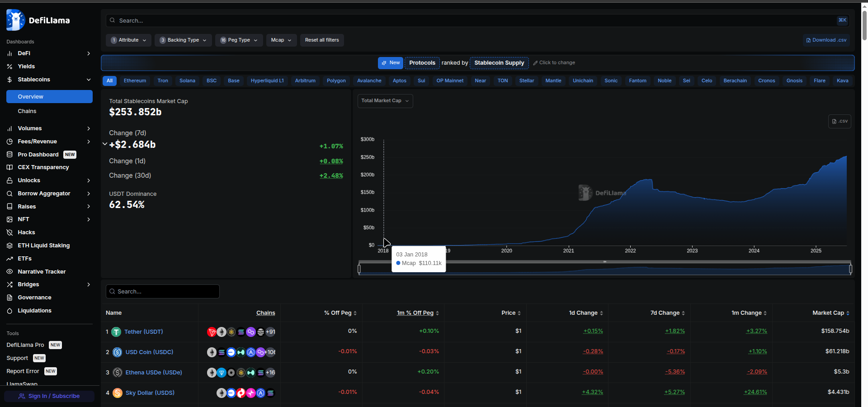This screenshot has height=407, width=868.
Task: Open the Ethena USDe (USDe) link
Action: 154,373
